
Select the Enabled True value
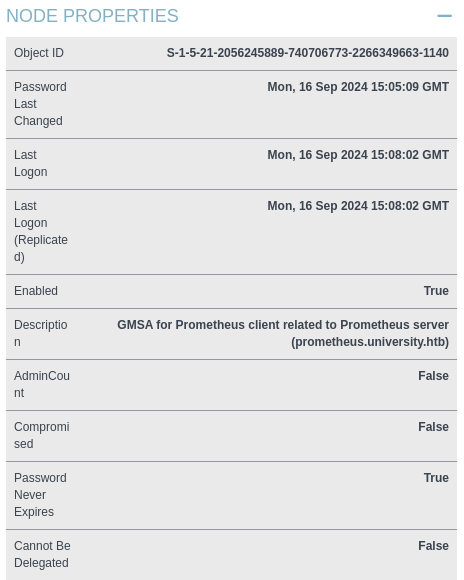pos(436,291)
